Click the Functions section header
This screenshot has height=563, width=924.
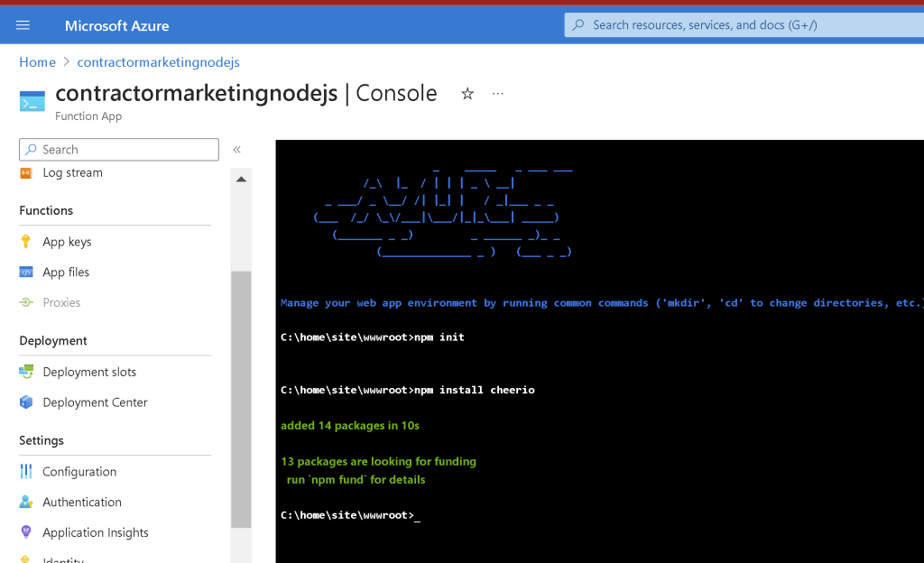click(46, 210)
